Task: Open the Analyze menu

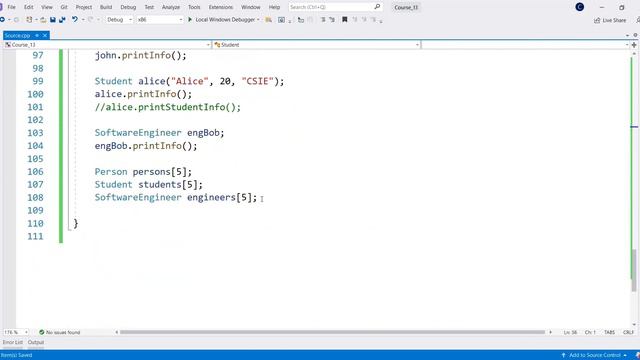Action: point(171,7)
